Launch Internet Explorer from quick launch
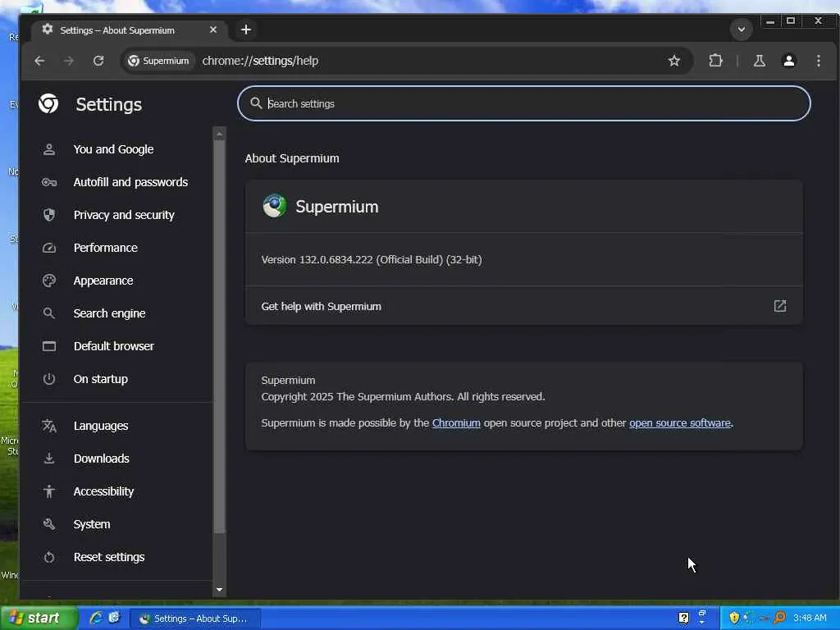840x630 pixels. pyautogui.click(x=97, y=618)
